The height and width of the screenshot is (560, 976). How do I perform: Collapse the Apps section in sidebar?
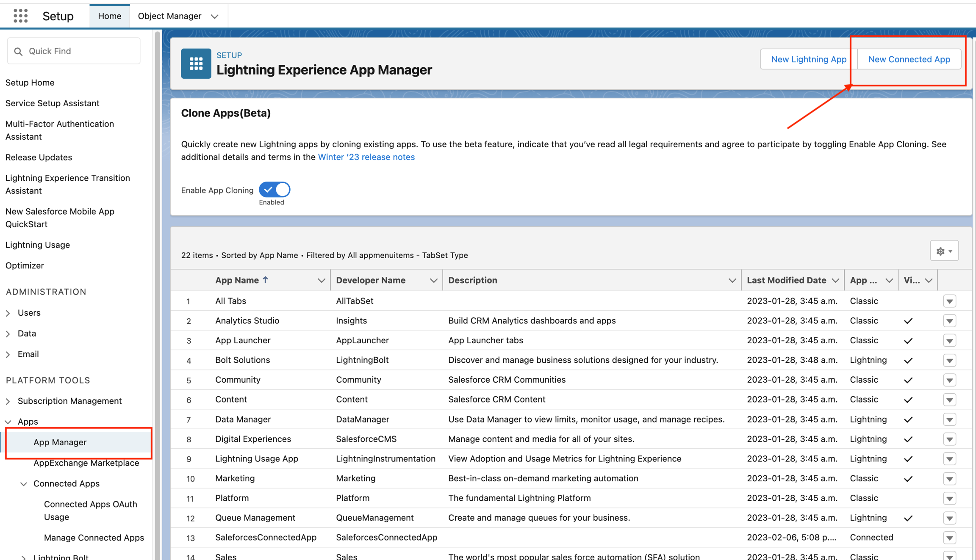point(8,422)
